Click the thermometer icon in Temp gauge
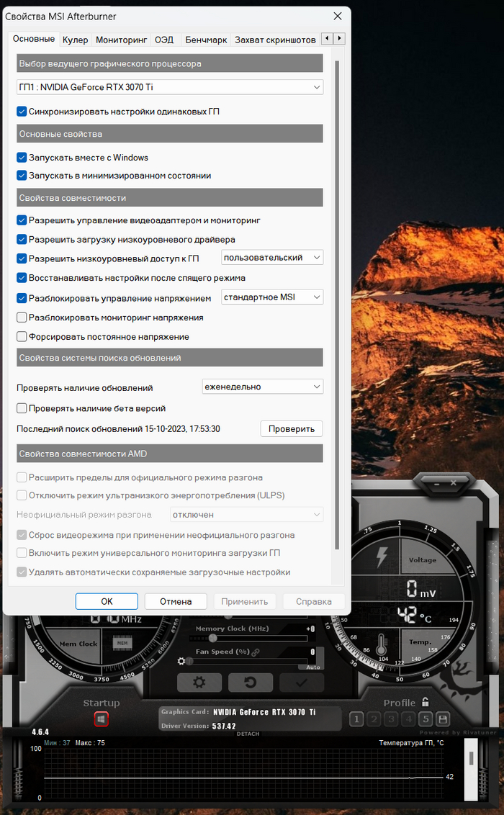 click(382, 645)
